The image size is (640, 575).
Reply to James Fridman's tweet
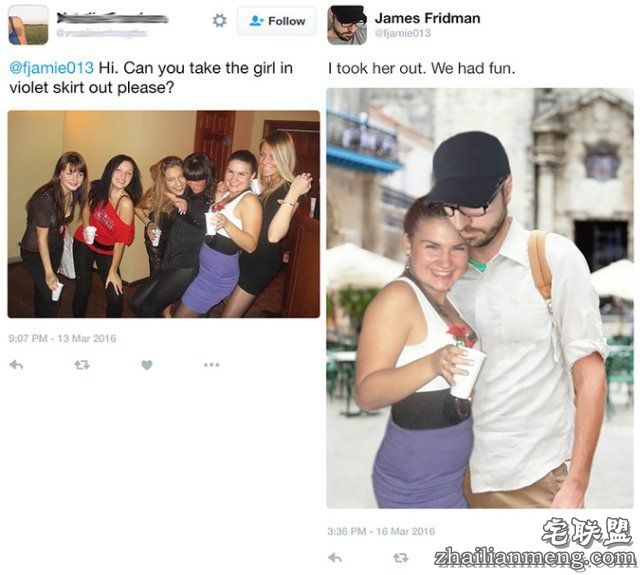[335, 557]
